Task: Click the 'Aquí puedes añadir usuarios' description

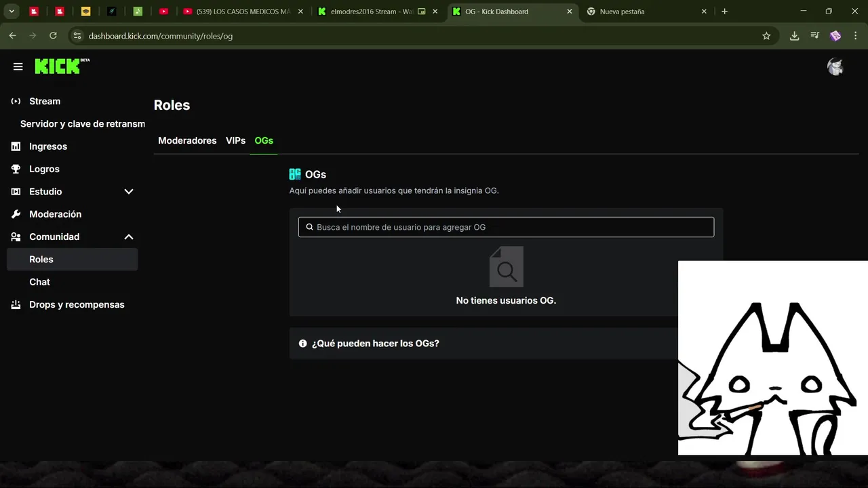Action: pyautogui.click(x=394, y=191)
